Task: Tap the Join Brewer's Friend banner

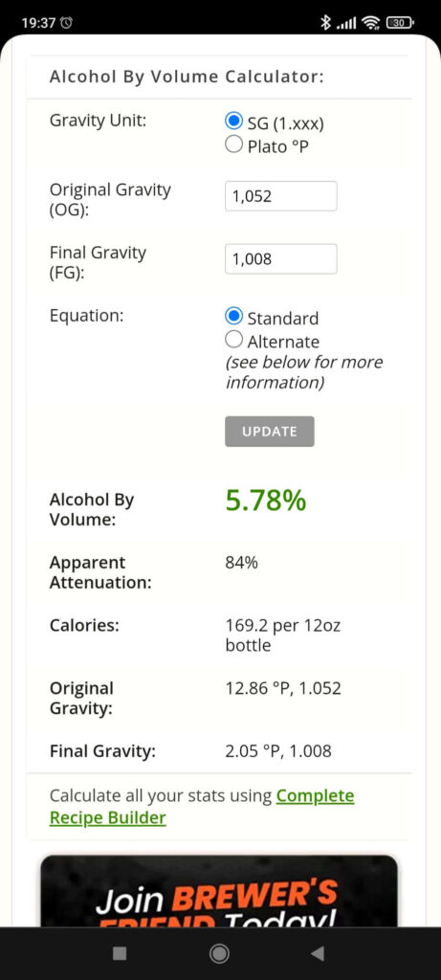Action: point(219,891)
